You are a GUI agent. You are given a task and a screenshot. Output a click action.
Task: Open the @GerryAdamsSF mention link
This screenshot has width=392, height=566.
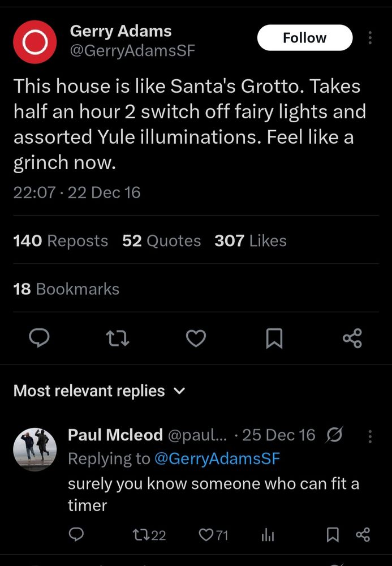click(217, 458)
